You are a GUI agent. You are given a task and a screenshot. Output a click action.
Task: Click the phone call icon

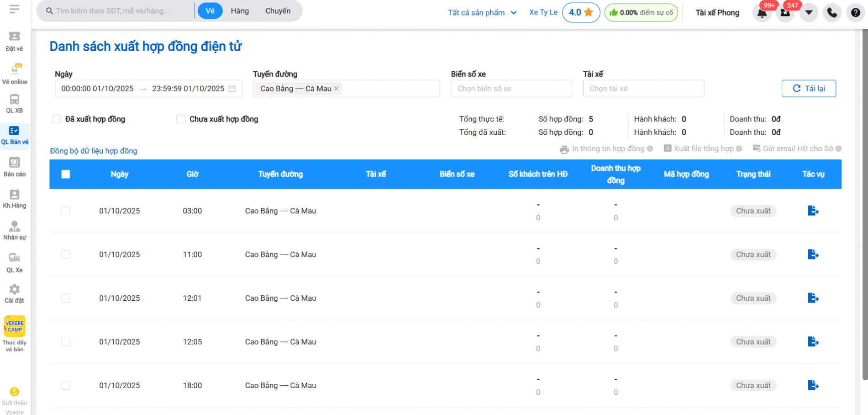pos(832,13)
